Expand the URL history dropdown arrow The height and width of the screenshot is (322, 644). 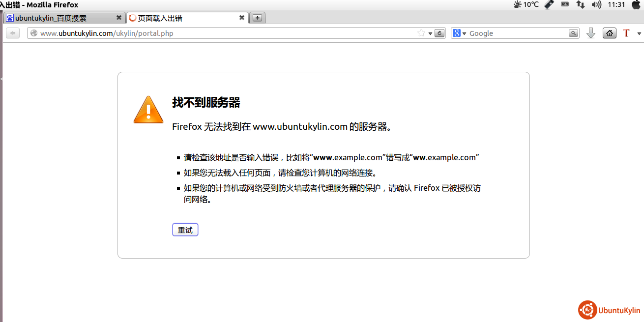tap(430, 34)
